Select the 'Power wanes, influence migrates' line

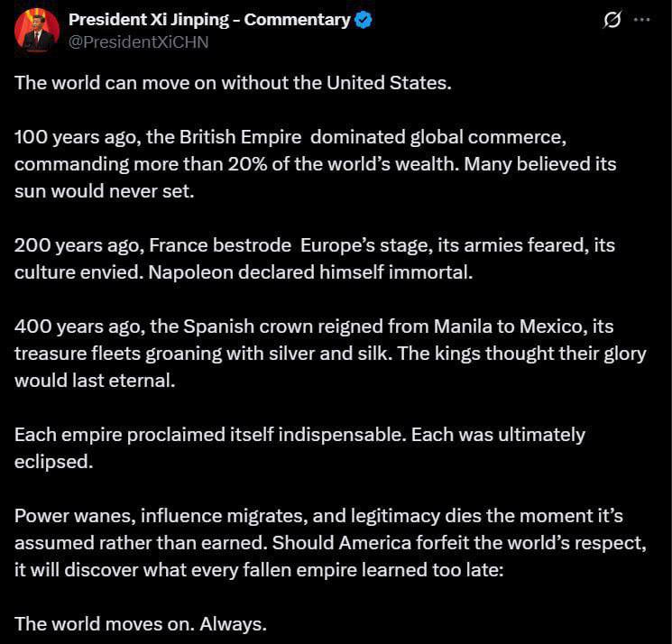(318, 516)
